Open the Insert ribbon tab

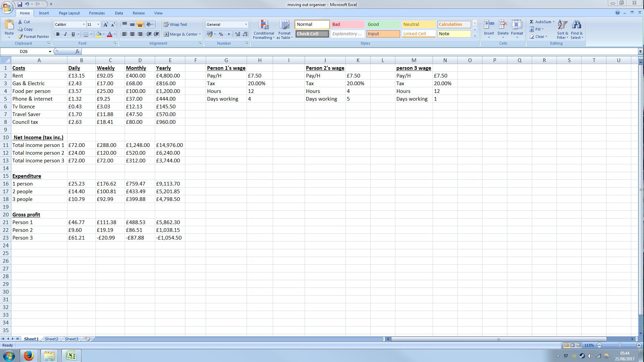click(x=44, y=13)
